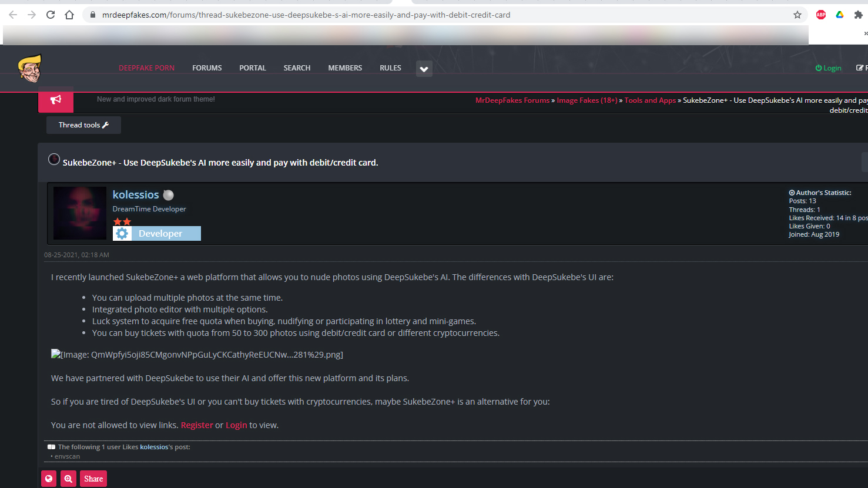
Task: Open the kolessios author profile name
Action: [x=136, y=194]
